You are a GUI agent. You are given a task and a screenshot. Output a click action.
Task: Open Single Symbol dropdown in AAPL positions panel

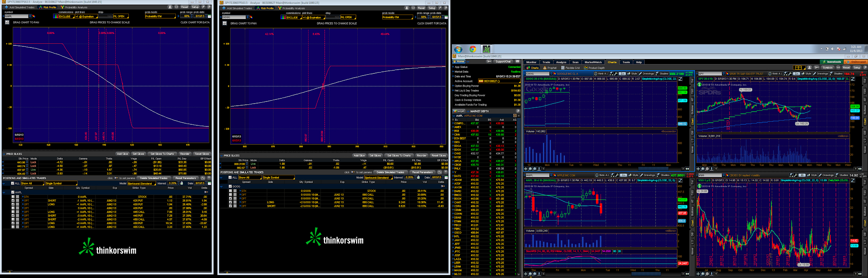pos(61,183)
